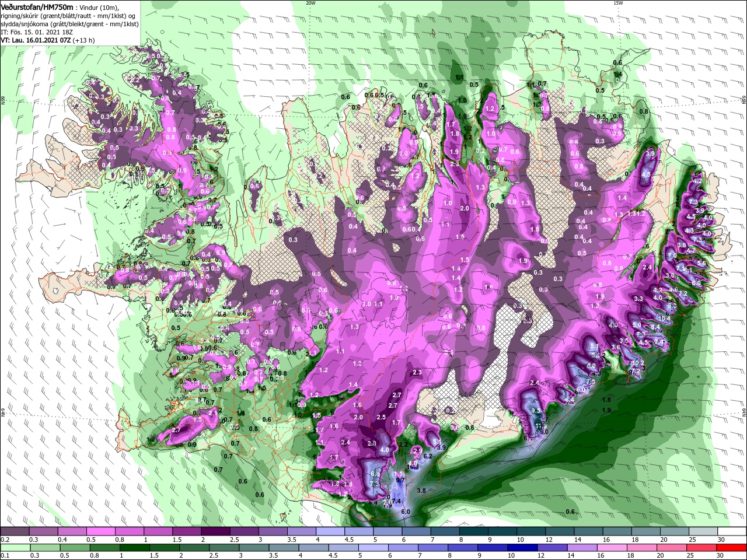Viewport: 747px width, 560px height.
Task: Pick the palest green rain swatch 0.1 to 0.3
Action: click(x=14, y=548)
